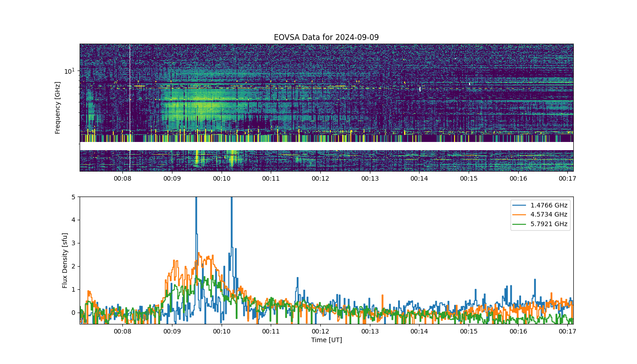The width and height of the screenshot is (637, 364).
Task: Click the Time [UT] axis label
Action: pyautogui.click(x=326, y=340)
